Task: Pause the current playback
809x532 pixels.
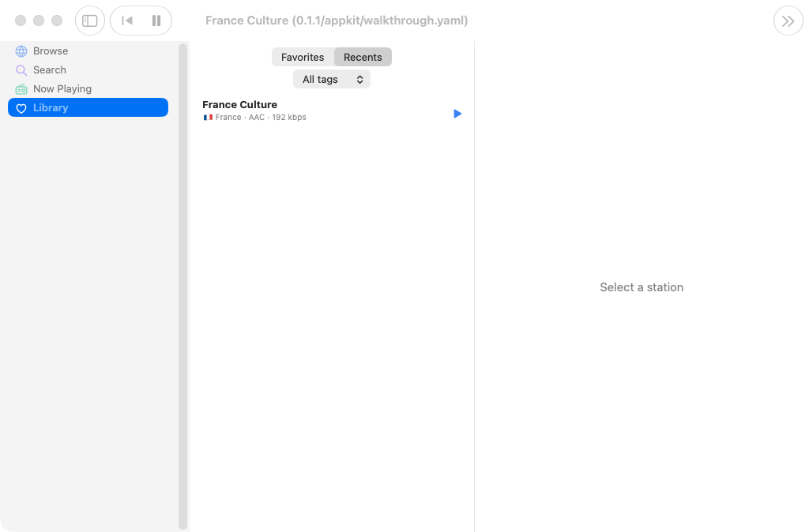Action: point(156,21)
